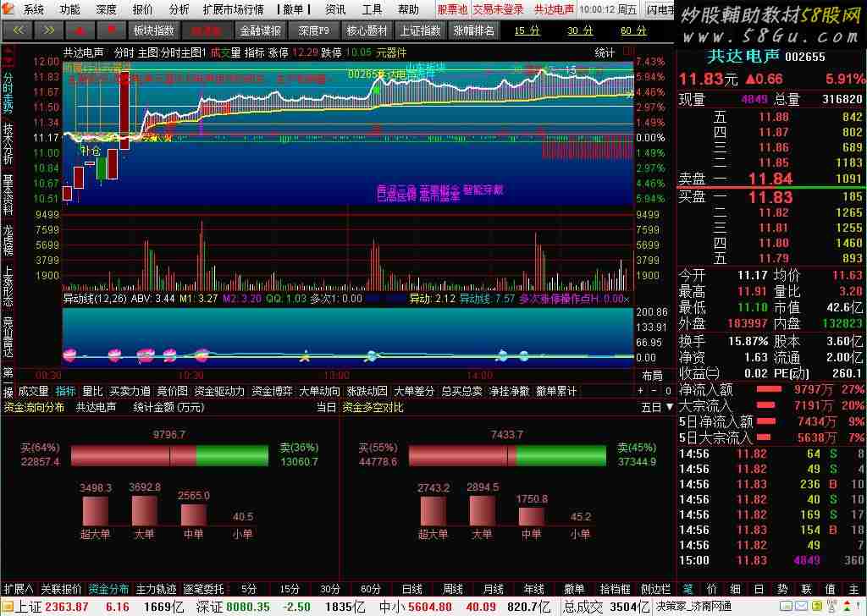Click the 细 icon in bottom-right tab strip

click(736, 589)
